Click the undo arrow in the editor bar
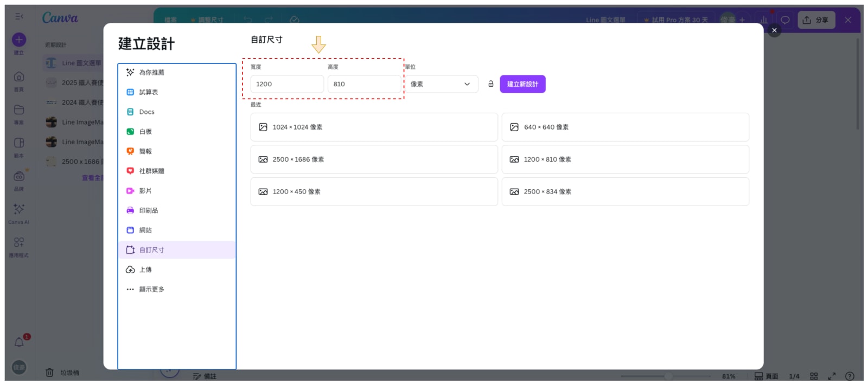This screenshot has height=385, width=868. [x=248, y=20]
